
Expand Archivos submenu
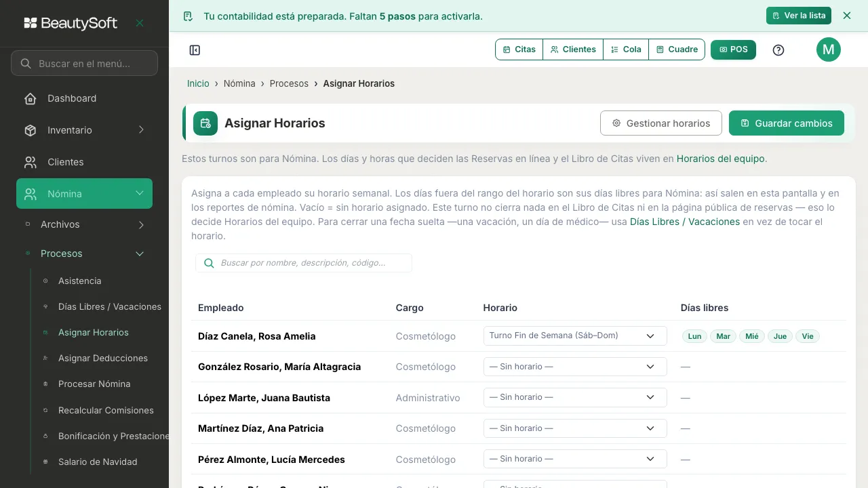(84, 224)
